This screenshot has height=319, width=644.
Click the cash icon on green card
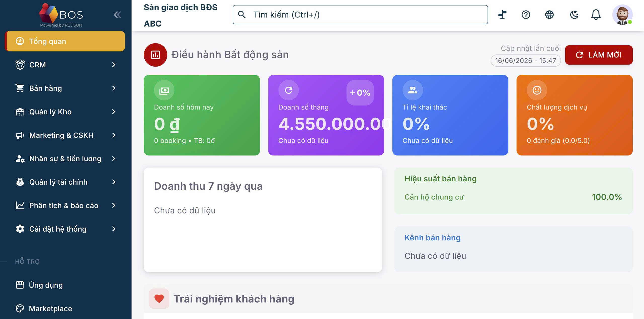(x=164, y=90)
